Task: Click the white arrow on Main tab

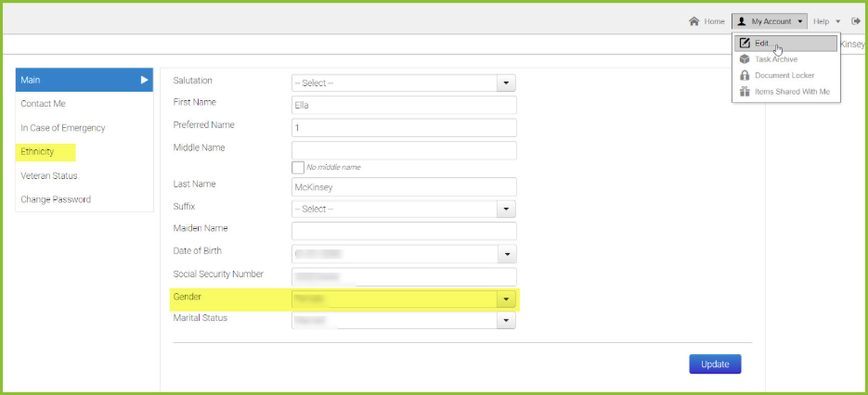Action: point(145,80)
